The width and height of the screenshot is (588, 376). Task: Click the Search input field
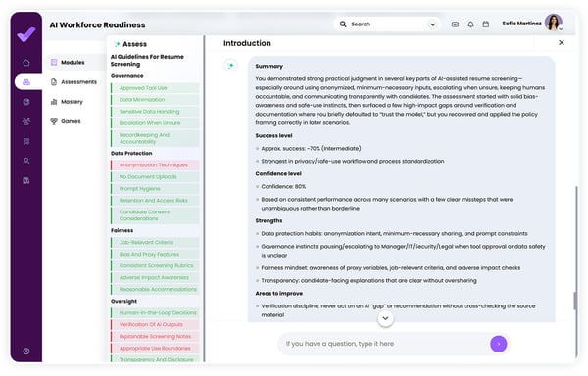pos(388,23)
